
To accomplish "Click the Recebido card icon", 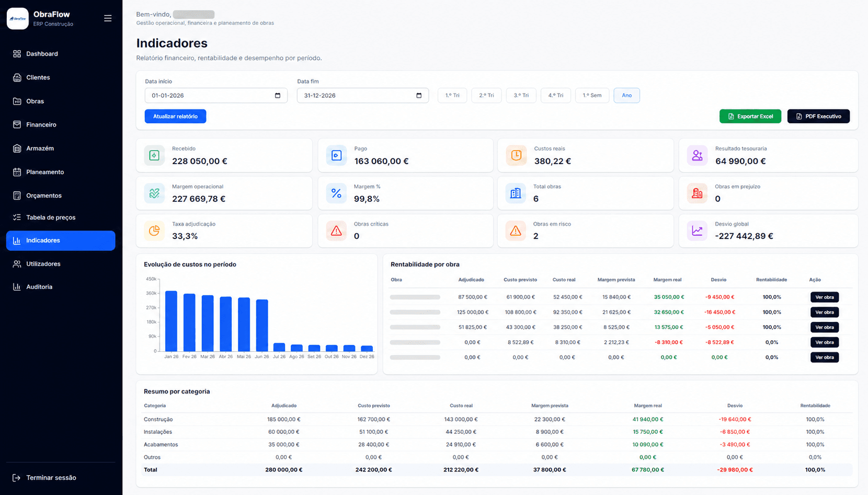I will (154, 155).
